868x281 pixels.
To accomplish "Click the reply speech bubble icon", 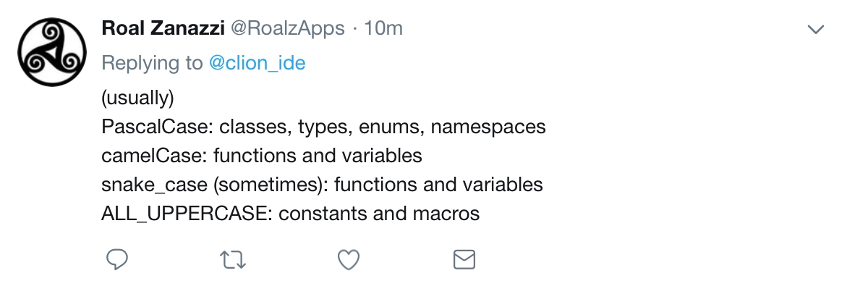I will pos(117,259).
